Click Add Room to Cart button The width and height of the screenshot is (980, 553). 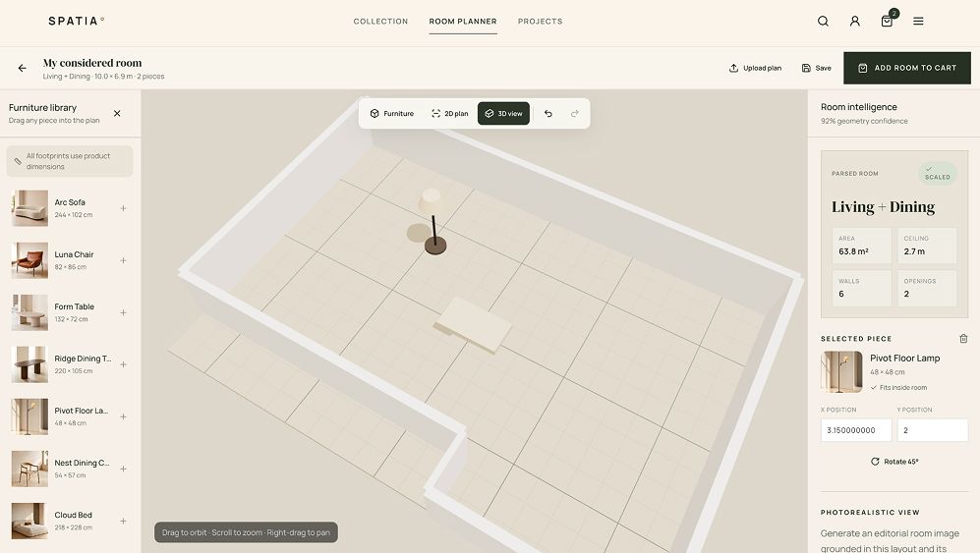(x=907, y=68)
